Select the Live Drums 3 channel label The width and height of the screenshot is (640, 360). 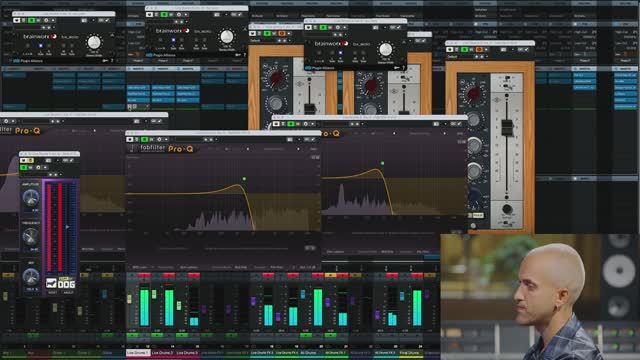pyautogui.click(x=188, y=353)
